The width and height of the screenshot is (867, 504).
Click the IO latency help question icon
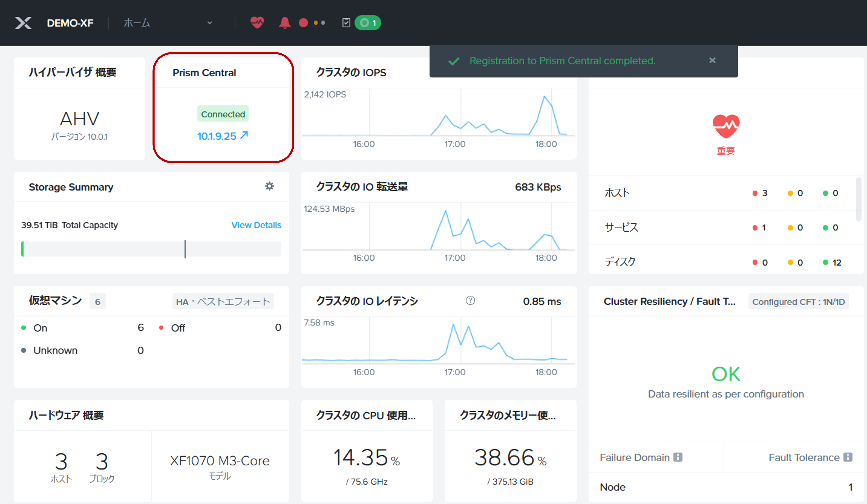[x=470, y=301]
